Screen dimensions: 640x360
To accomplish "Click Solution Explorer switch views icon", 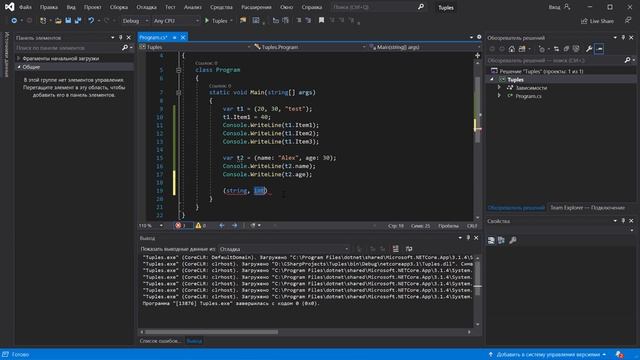I will (x=522, y=49).
